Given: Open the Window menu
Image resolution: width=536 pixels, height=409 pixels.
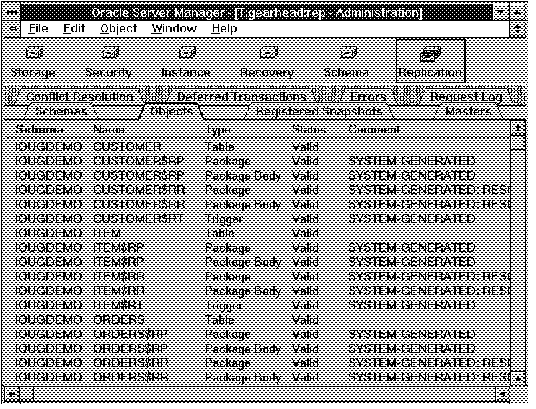Looking at the screenshot, I should pos(174,28).
